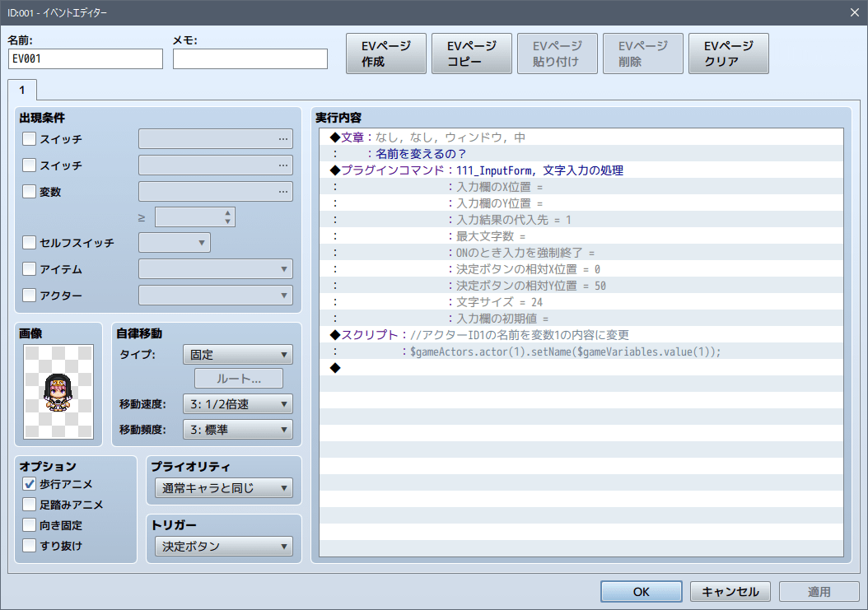
Task: Check the 変数 condition checkbox
Action: pos(30,192)
